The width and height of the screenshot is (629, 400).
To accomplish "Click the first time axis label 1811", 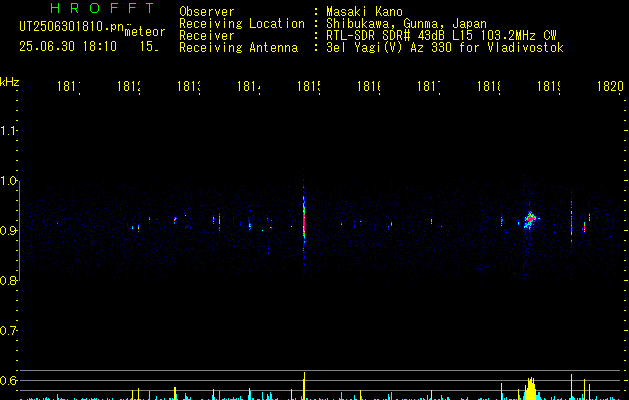I will [69, 86].
